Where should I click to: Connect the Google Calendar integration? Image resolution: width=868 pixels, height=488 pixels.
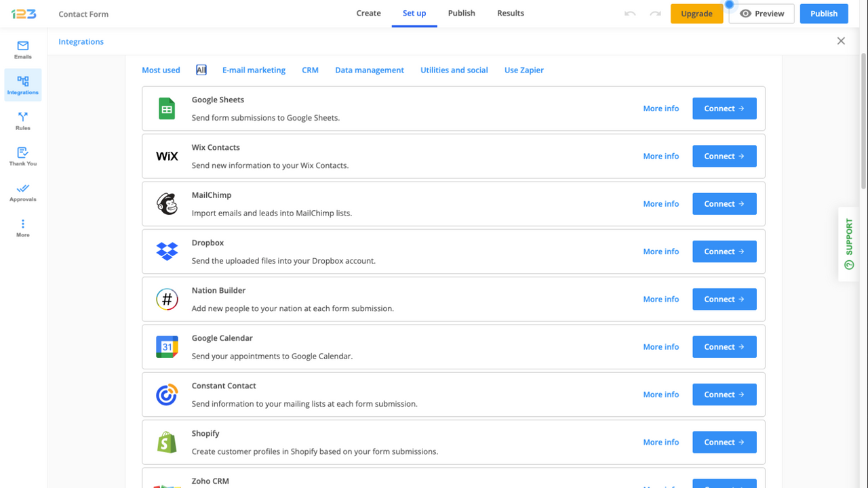click(724, 346)
